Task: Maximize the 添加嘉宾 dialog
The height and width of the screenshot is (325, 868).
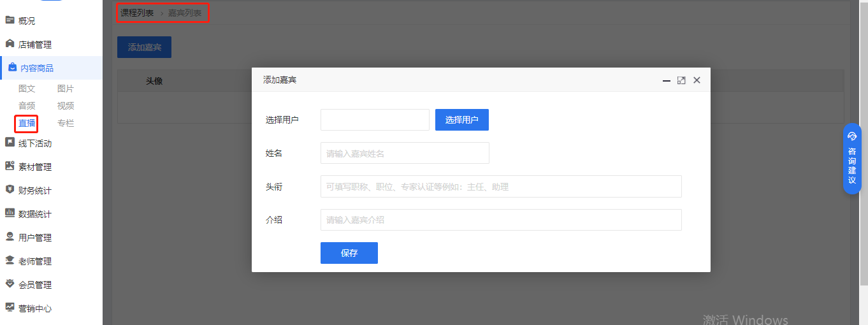Action: (681, 80)
